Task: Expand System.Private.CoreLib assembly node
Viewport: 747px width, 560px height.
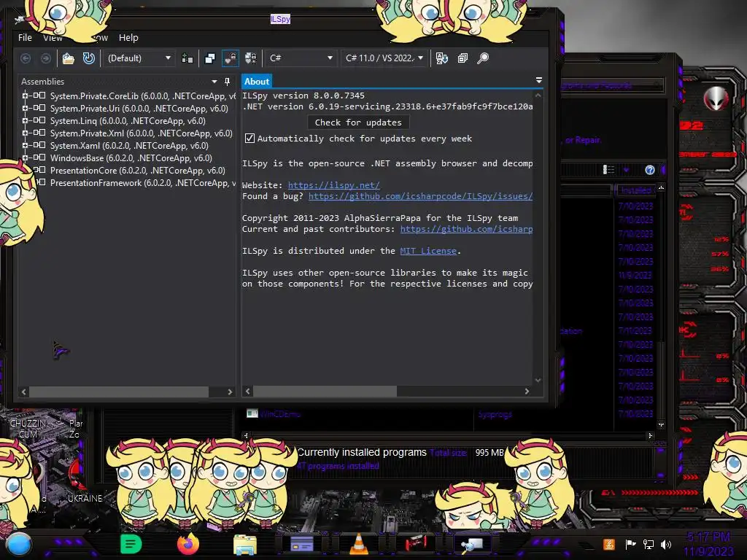Action: 25,96
